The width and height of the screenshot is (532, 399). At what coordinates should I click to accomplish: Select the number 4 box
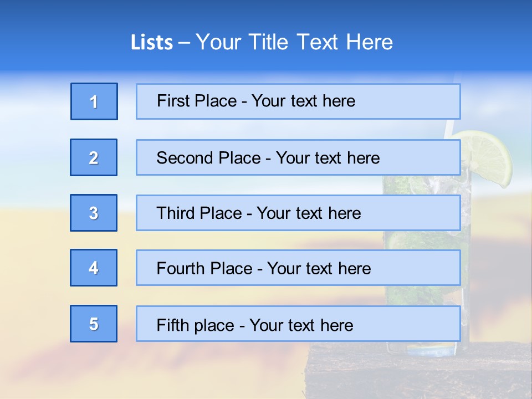point(94,268)
